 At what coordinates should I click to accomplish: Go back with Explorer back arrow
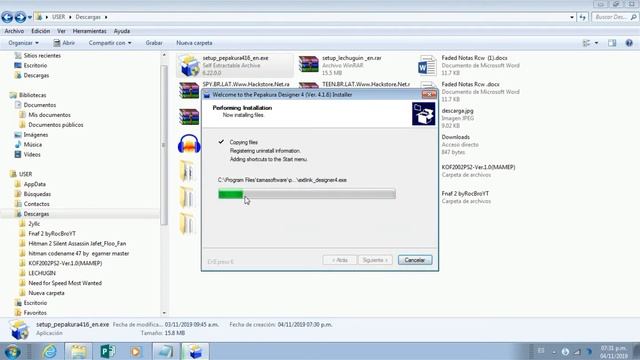pos(7,17)
